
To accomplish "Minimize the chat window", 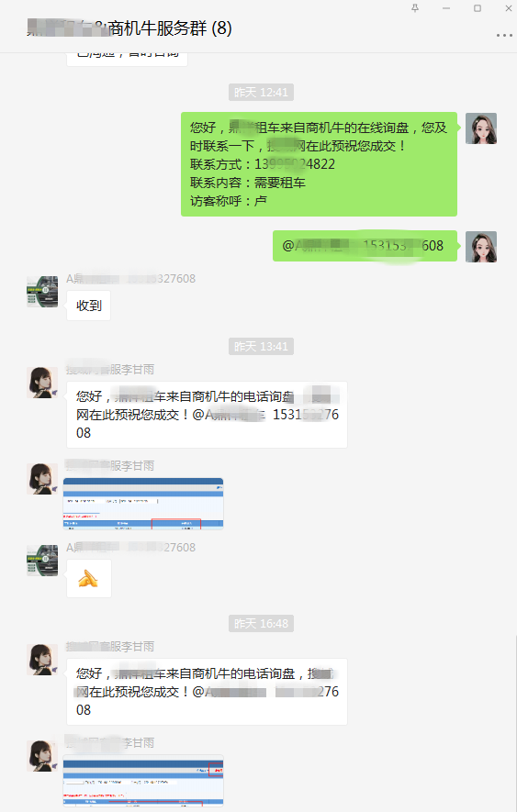I will click(446, 7).
